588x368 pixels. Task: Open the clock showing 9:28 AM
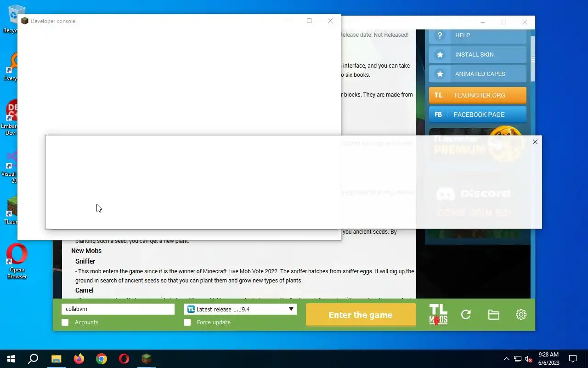(x=548, y=359)
